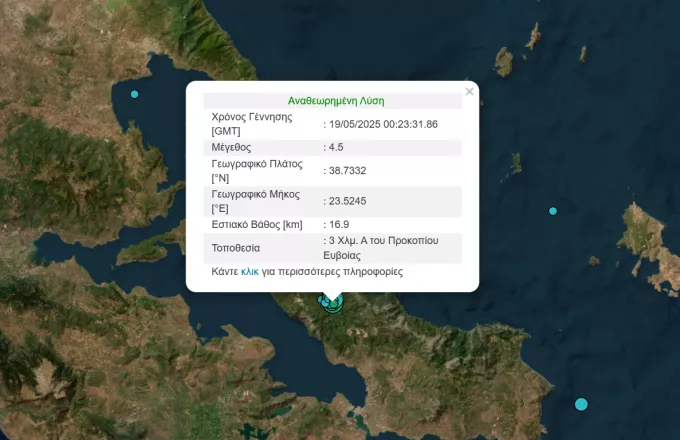Select the large earthquake marker at the southeast
The height and width of the screenshot is (440, 680).
[581, 404]
